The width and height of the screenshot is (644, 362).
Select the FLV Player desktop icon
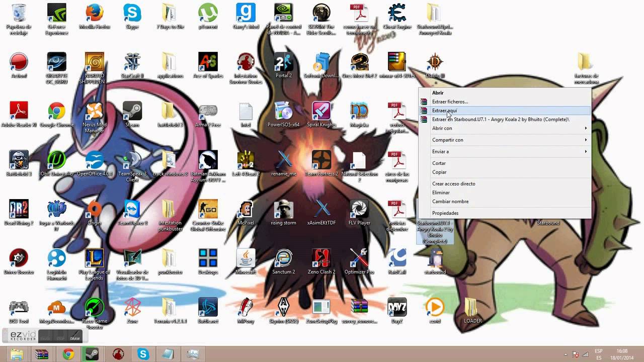click(x=359, y=213)
